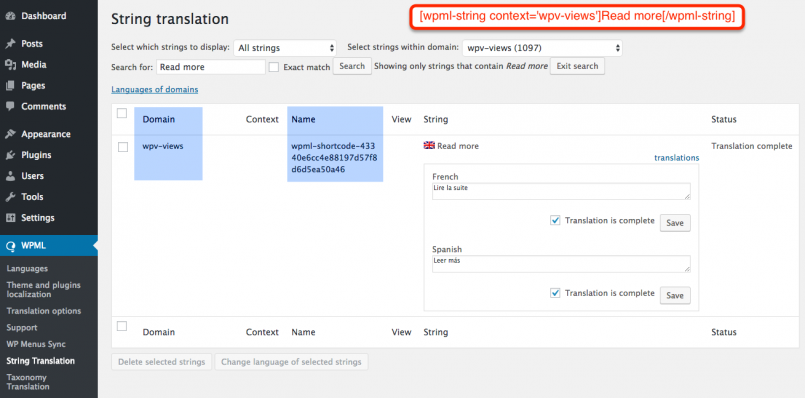
Task: Open WPML Support page
Action: pos(22,328)
